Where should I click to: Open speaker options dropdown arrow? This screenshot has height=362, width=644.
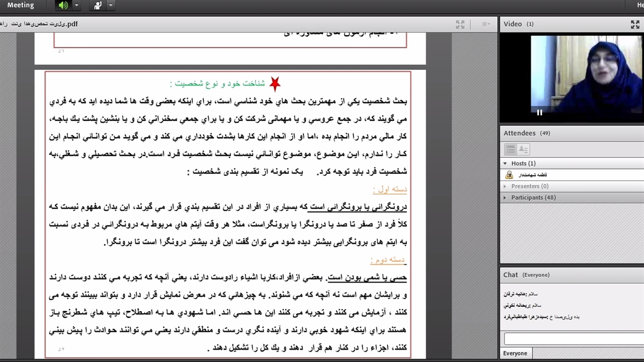tap(76, 6)
